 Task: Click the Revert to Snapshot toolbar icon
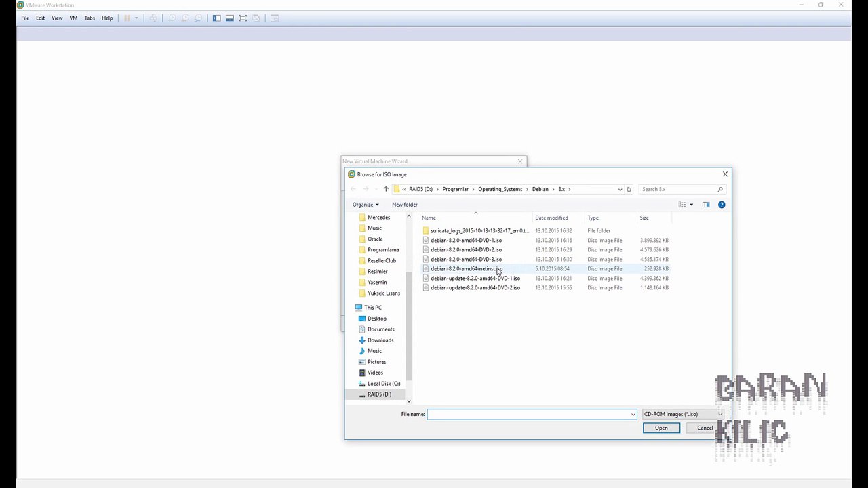pyautogui.click(x=184, y=18)
